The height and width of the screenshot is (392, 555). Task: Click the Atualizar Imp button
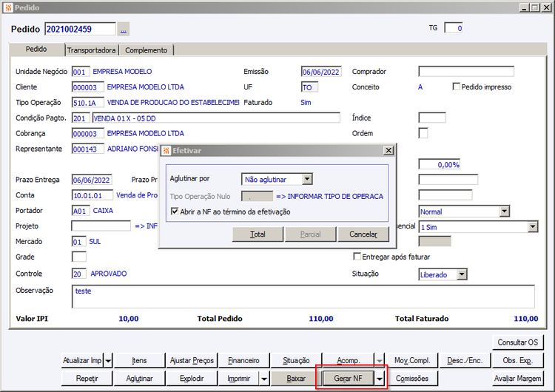(x=82, y=360)
